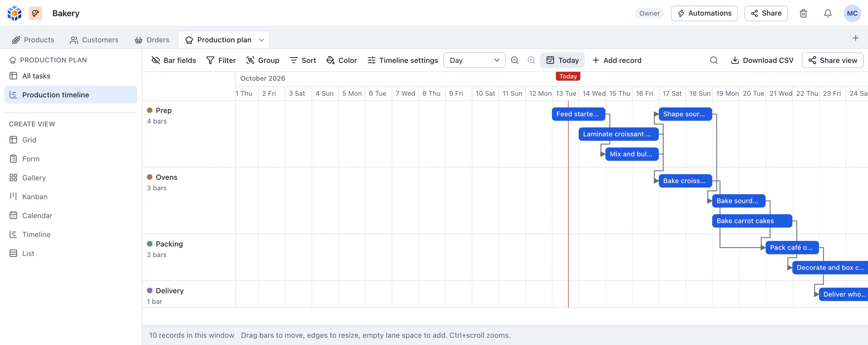The width and height of the screenshot is (868, 345).
Task: Create a List view
Action: tap(71, 254)
